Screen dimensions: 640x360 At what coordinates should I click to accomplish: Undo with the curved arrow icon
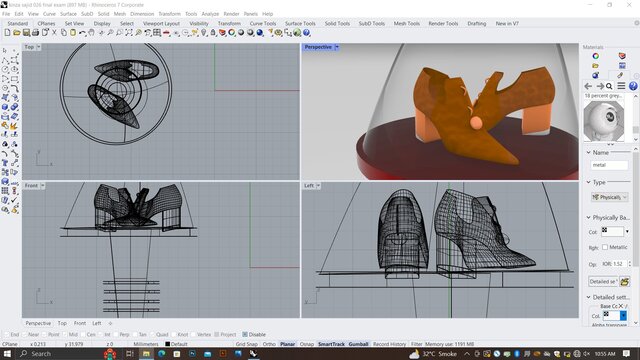pyautogui.click(x=82, y=33)
